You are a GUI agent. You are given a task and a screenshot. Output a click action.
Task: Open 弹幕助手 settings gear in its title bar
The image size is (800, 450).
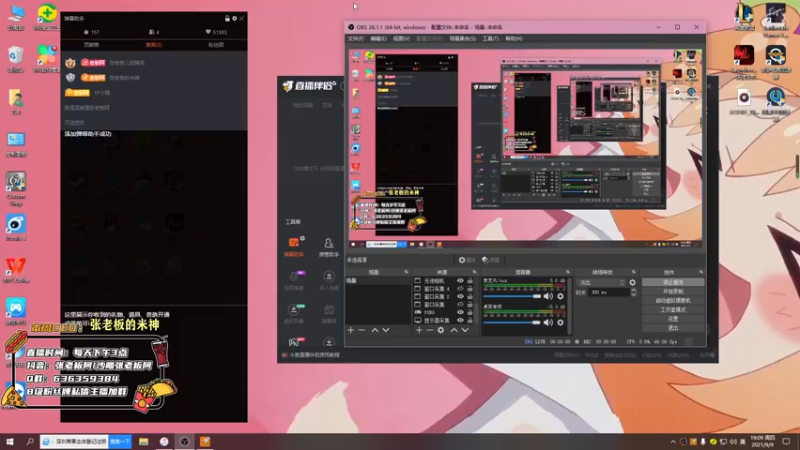tap(235, 18)
